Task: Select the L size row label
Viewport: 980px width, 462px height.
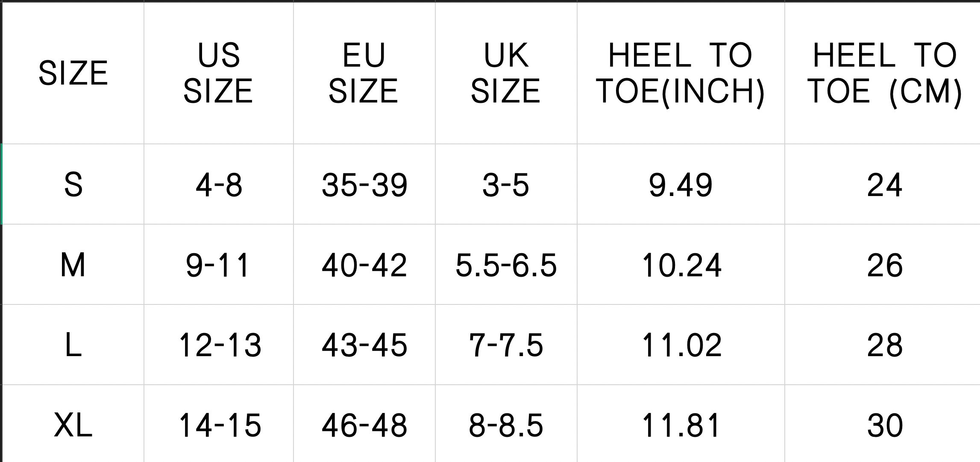Action: [x=73, y=345]
